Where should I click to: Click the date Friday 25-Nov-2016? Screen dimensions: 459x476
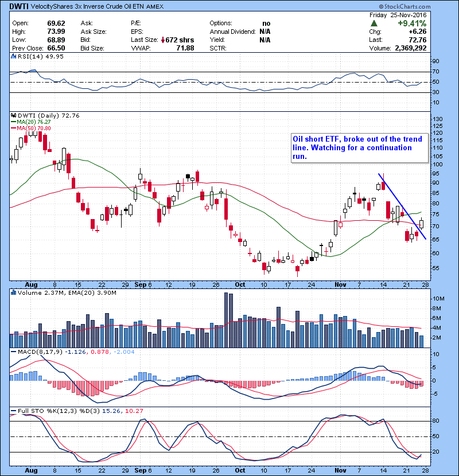click(398, 15)
